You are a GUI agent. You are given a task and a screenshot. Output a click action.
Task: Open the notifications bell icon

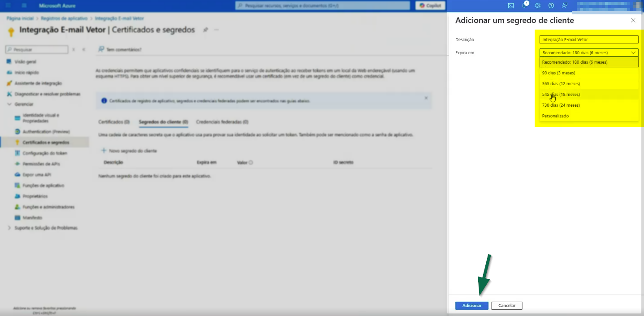[524, 5]
